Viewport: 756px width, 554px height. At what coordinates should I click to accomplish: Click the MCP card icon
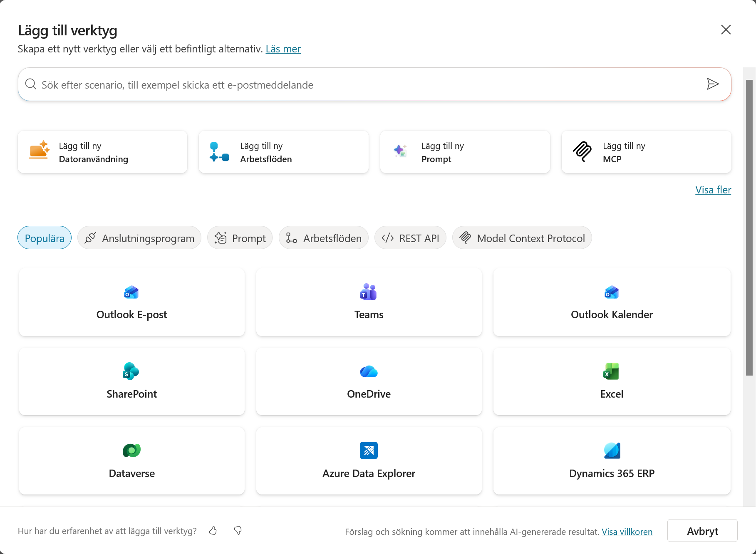pyautogui.click(x=582, y=151)
